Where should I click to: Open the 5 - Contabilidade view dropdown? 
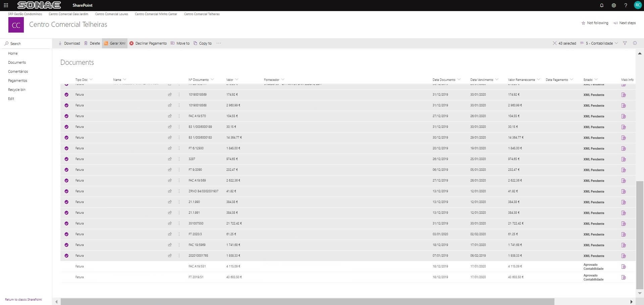click(599, 43)
